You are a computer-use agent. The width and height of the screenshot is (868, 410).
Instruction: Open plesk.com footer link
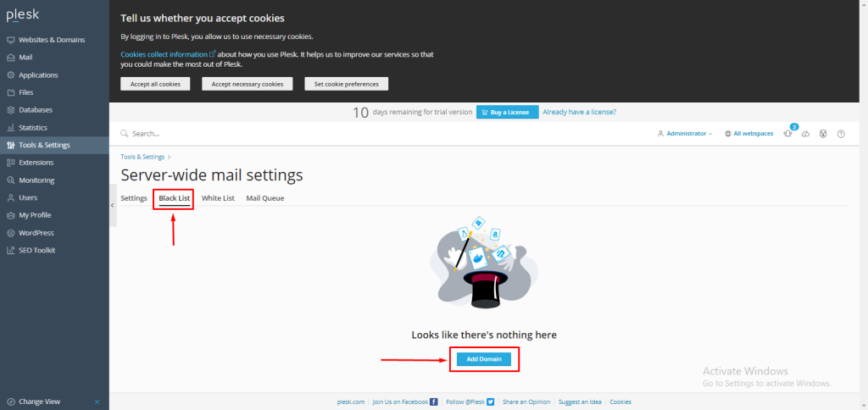(351, 402)
